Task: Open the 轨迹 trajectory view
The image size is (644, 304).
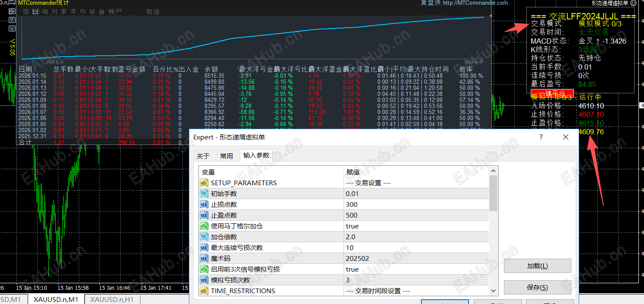Action: click(153, 12)
